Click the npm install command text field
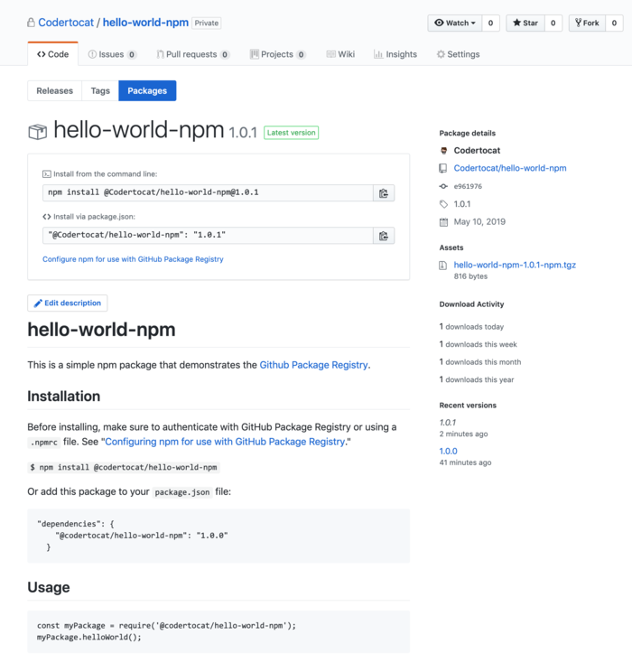632x672 pixels. [x=208, y=193]
